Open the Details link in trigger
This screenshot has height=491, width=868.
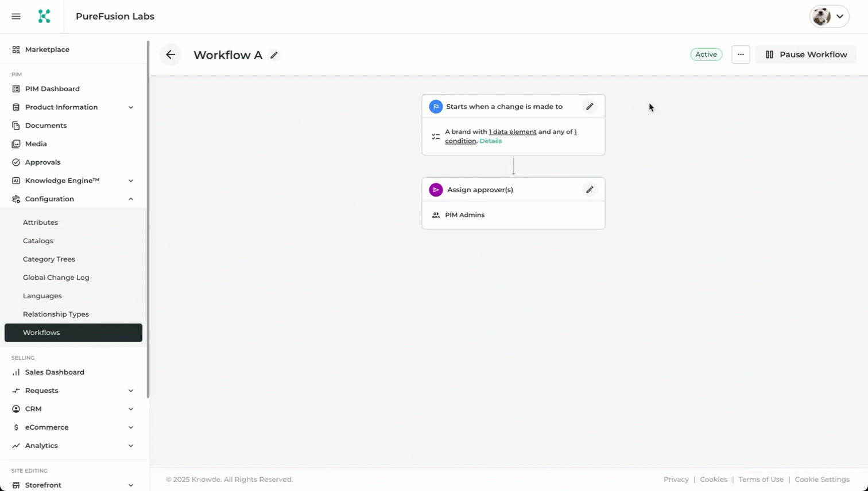coord(491,141)
